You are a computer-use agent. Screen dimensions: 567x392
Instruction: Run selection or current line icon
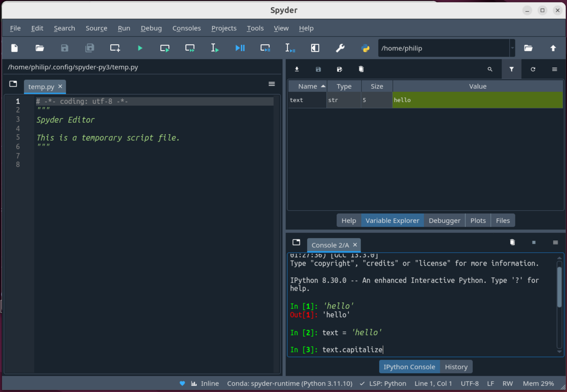215,48
